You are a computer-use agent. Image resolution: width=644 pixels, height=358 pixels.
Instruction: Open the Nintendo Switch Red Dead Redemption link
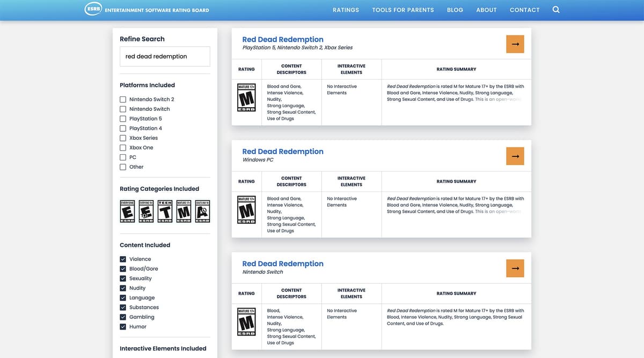click(283, 264)
